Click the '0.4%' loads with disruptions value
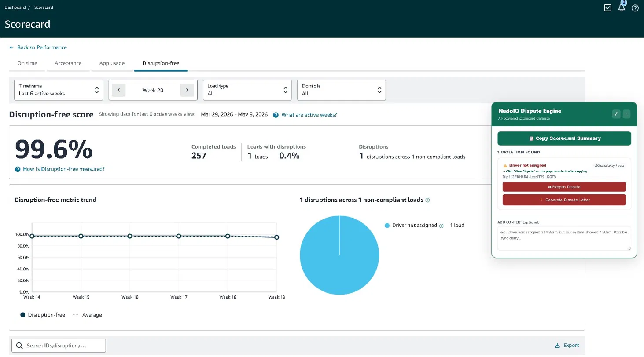Screen dimensions: 644x357 click(x=289, y=156)
